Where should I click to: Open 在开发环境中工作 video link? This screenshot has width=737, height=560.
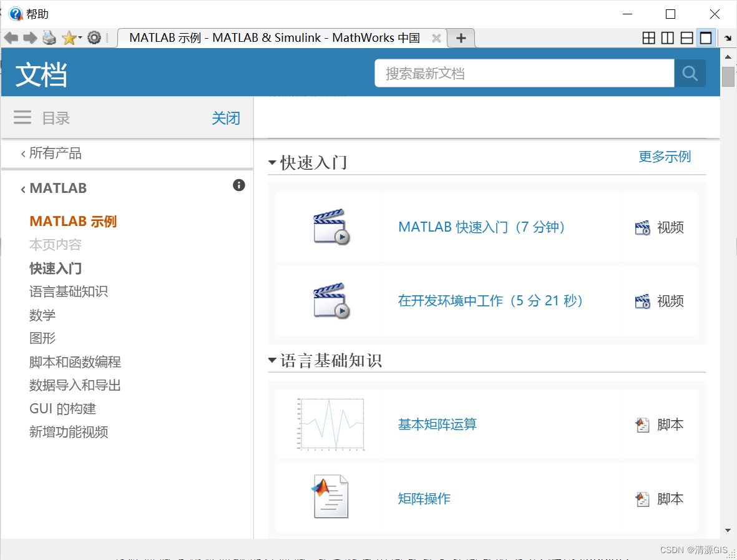coord(491,301)
